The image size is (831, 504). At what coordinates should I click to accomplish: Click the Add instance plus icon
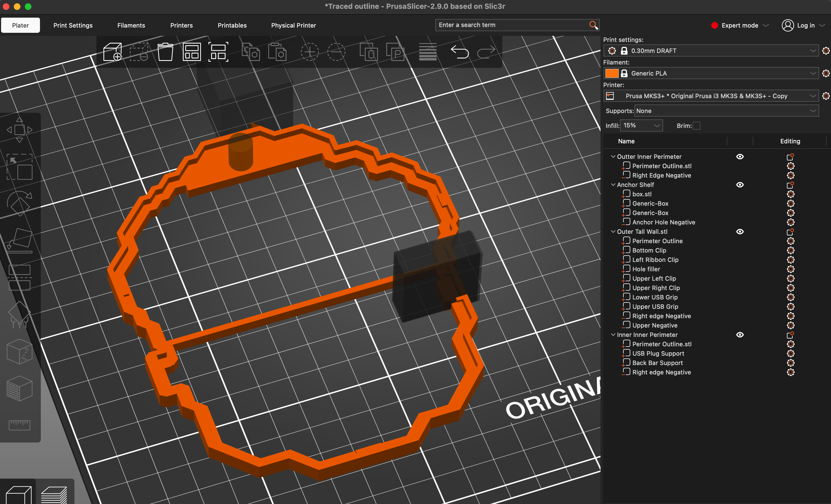310,52
